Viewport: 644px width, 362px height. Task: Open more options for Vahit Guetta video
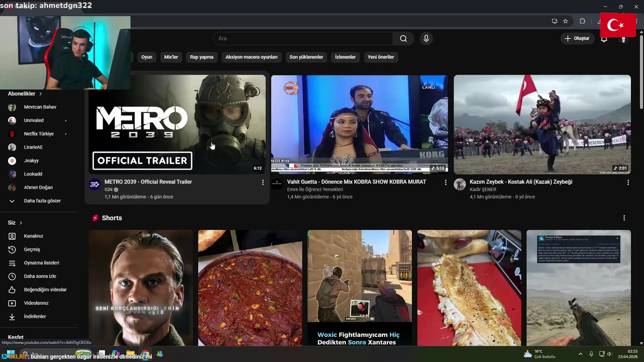click(445, 183)
